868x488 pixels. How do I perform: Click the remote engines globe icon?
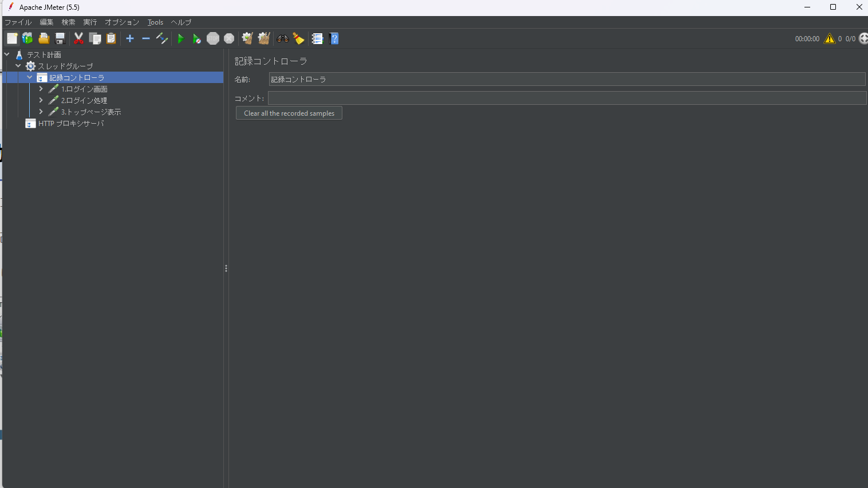click(863, 38)
